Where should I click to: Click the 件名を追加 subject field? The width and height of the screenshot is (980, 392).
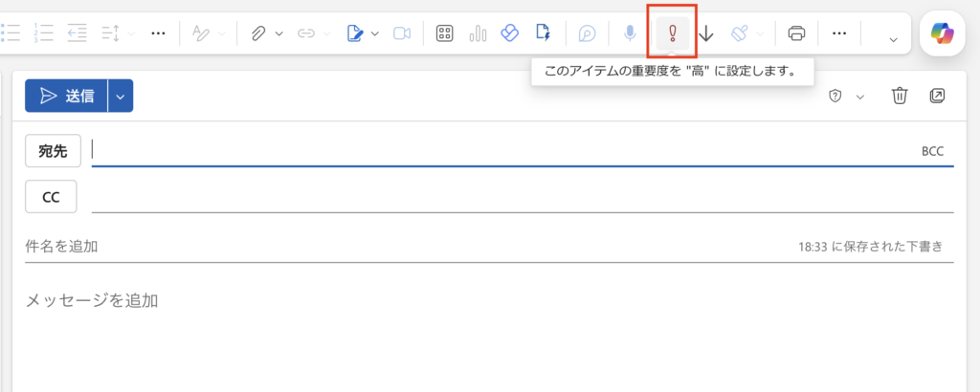point(383,247)
